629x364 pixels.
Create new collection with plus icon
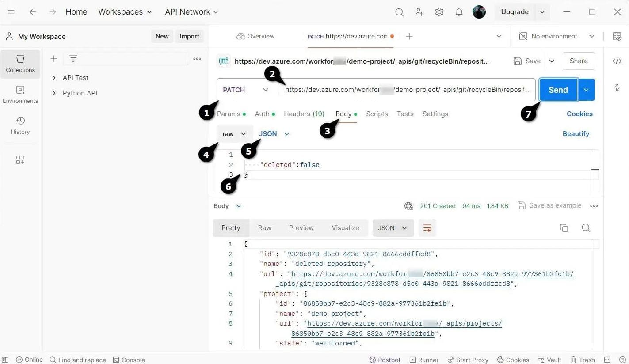coord(54,59)
